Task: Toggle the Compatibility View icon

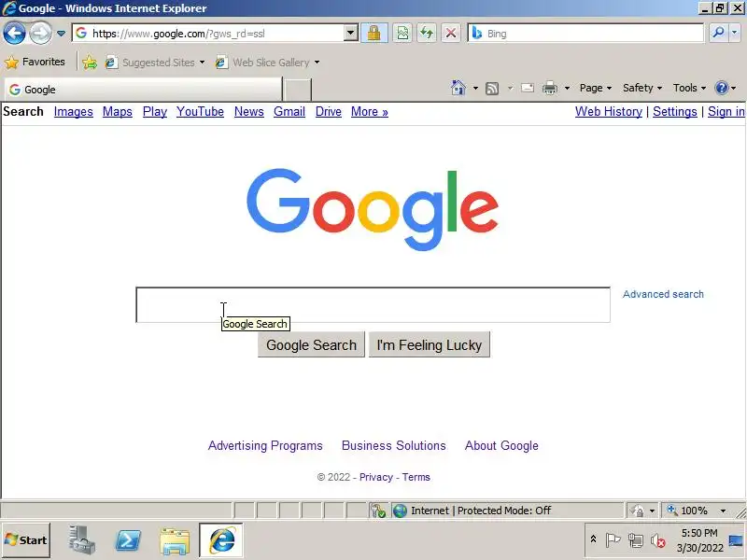Action: [402, 34]
